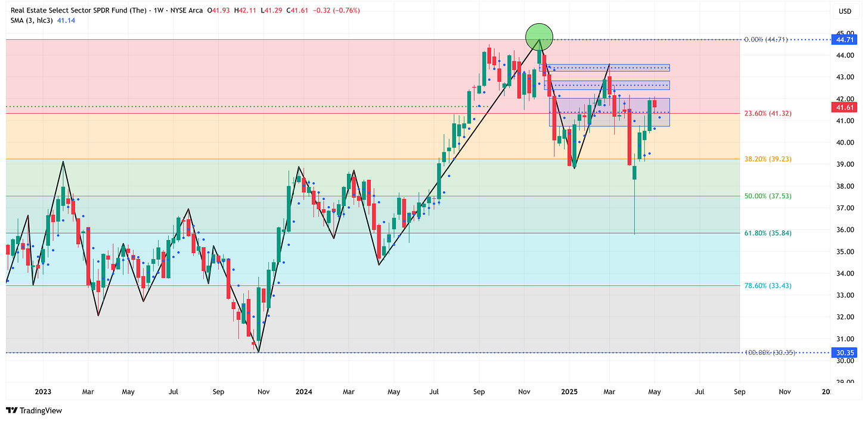
Task: Select the 23.60% (41.32) Fibonacci label
Action: pos(768,113)
